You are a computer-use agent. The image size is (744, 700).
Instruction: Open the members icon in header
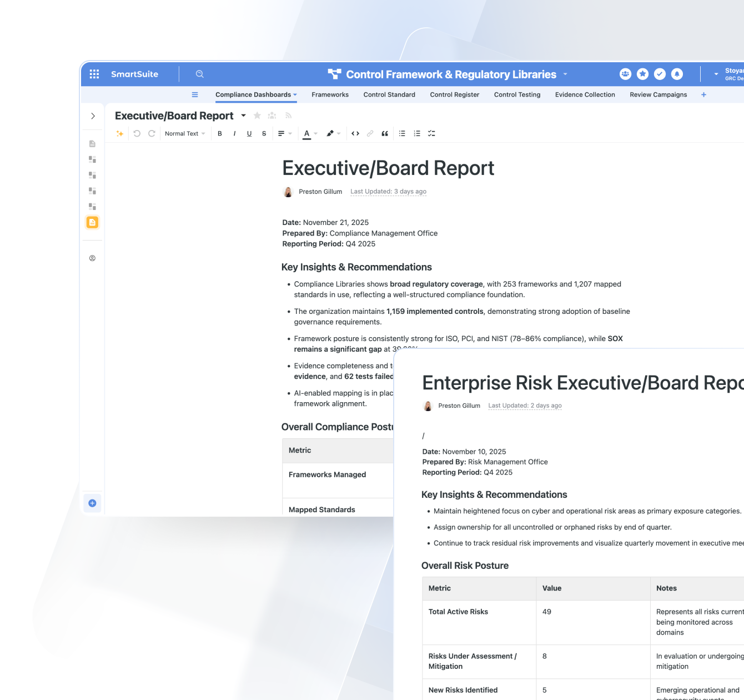click(x=625, y=74)
